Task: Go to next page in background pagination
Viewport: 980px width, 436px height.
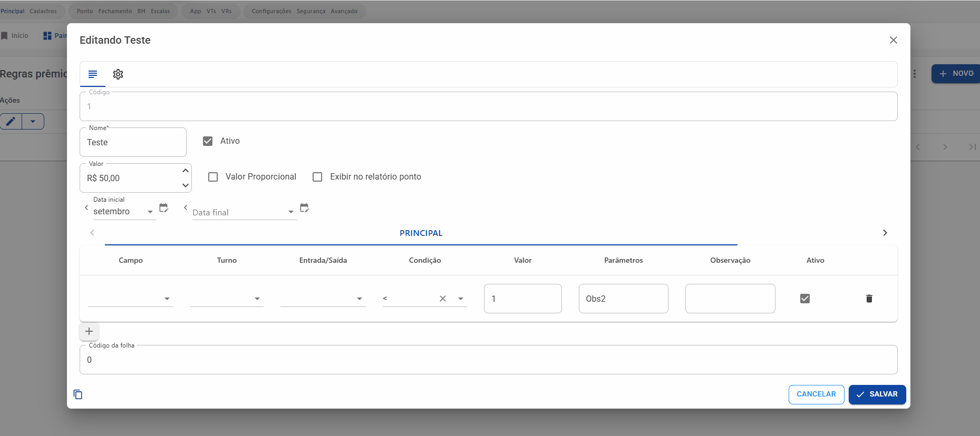Action: point(945,147)
